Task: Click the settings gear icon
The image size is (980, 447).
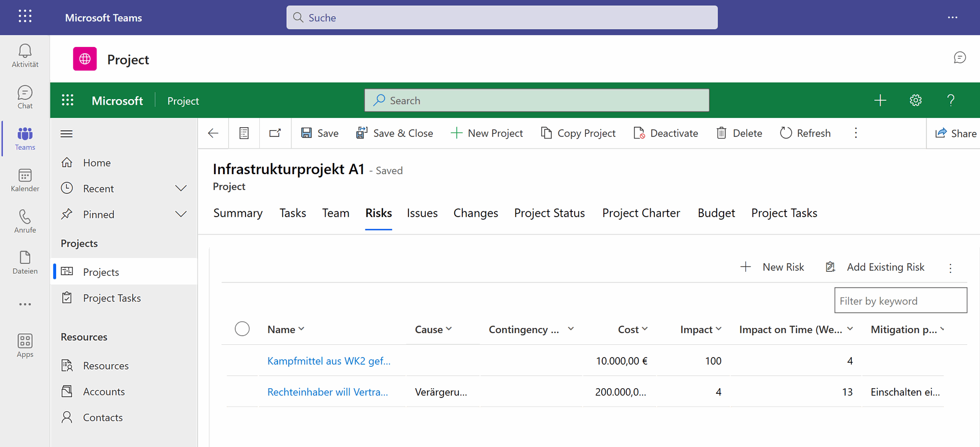Action: point(915,101)
